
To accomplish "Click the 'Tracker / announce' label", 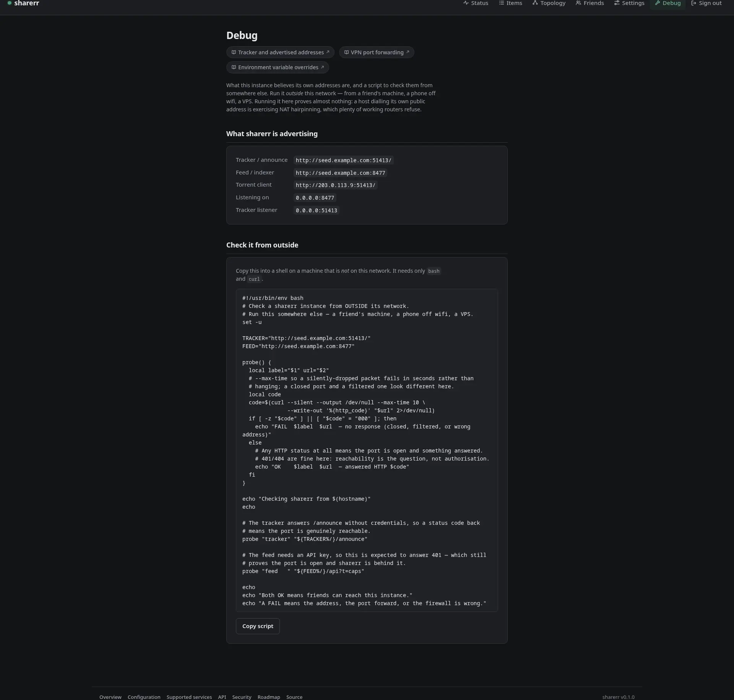I will [261, 160].
